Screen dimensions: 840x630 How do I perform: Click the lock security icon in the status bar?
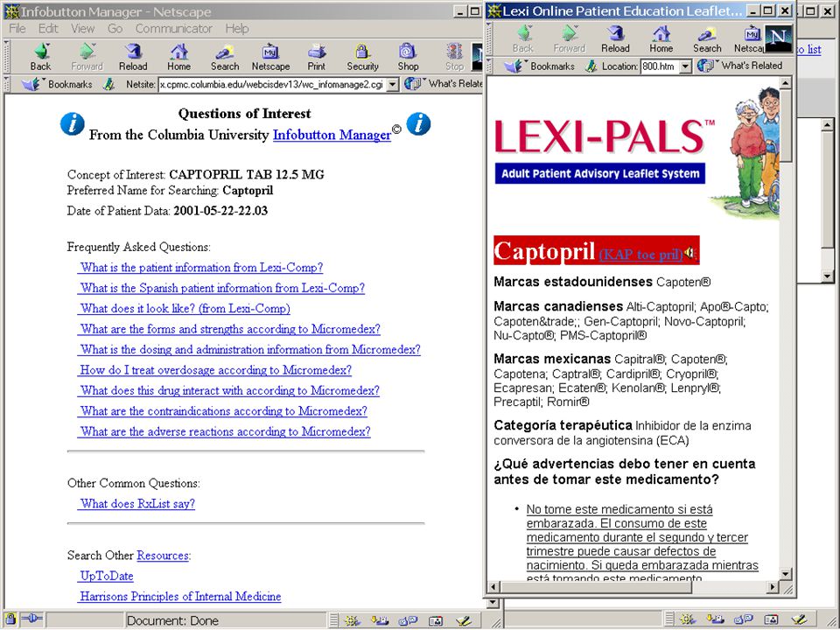click(10, 619)
